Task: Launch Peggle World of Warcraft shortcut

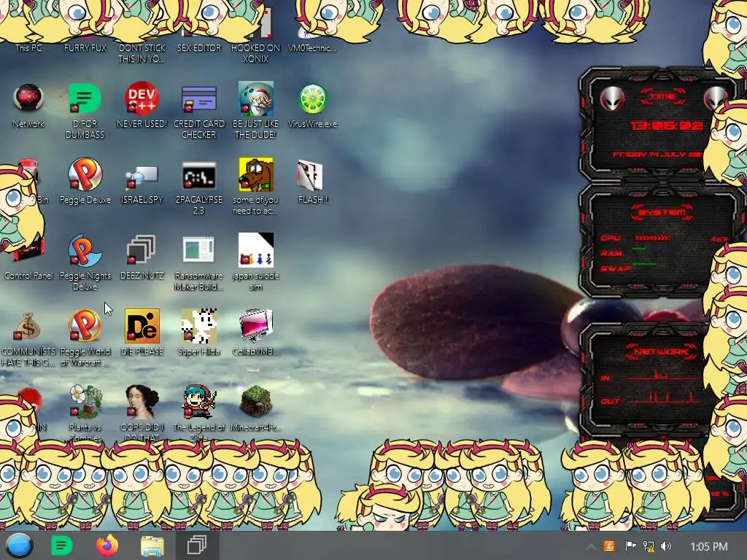Action: [85, 326]
